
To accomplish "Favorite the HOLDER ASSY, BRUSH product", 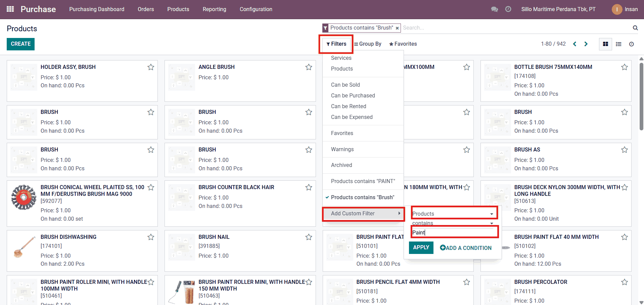I will click(x=151, y=67).
